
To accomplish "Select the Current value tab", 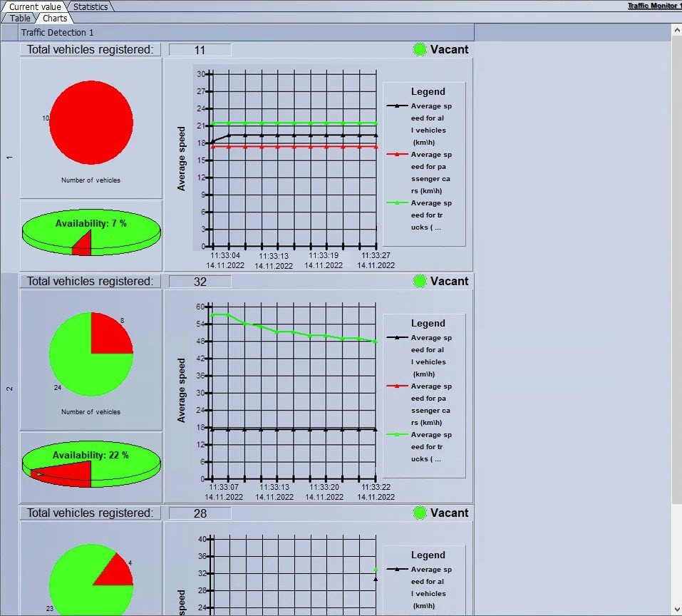I will coord(35,6).
